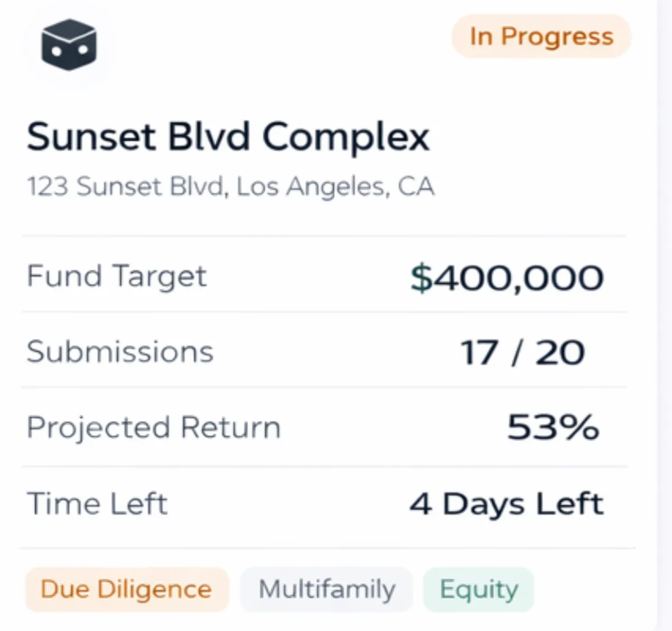The image size is (672, 631).
Task: Select the Time Left label
Action: [97, 503]
